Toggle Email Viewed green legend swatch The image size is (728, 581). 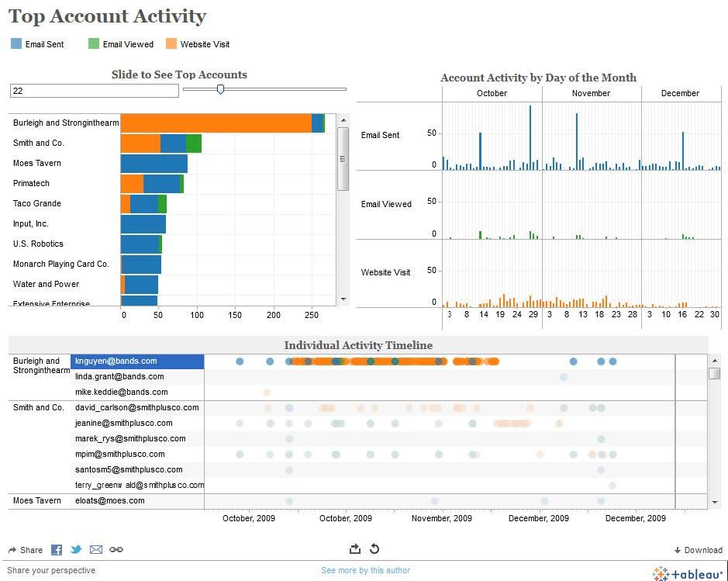[94, 43]
